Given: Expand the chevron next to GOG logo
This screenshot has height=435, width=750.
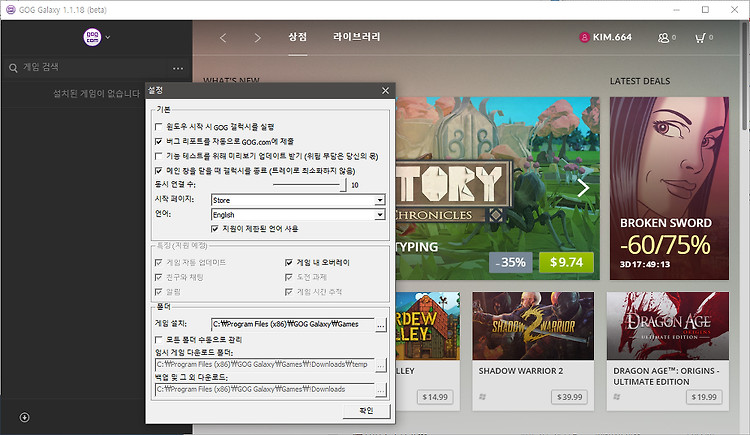Looking at the screenshot, I should (108, 37).
